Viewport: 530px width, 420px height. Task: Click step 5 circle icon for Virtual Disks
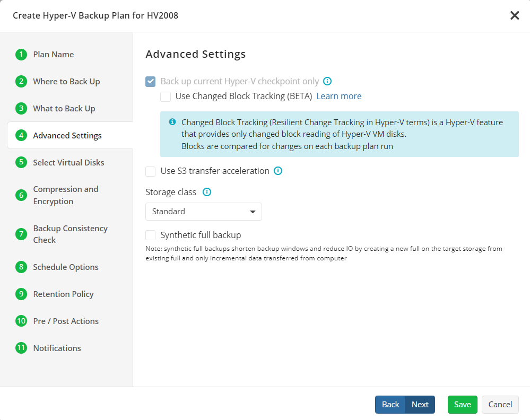[21, 162]
